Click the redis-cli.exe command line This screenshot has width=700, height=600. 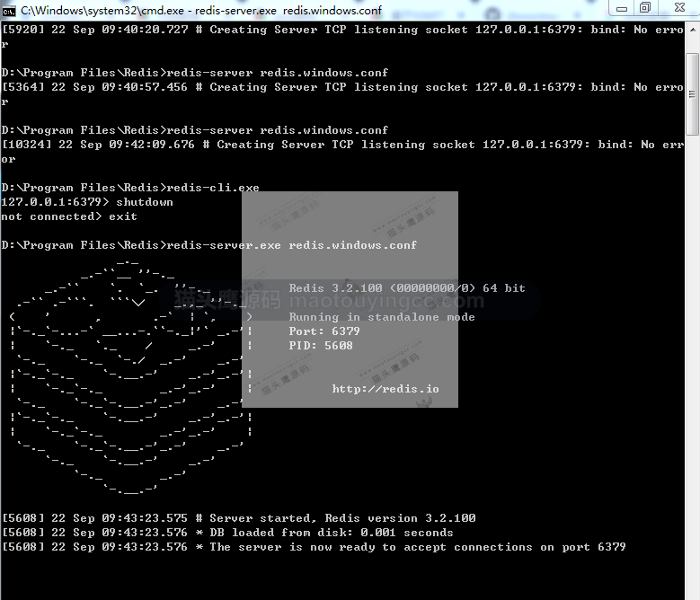(130, 188)
